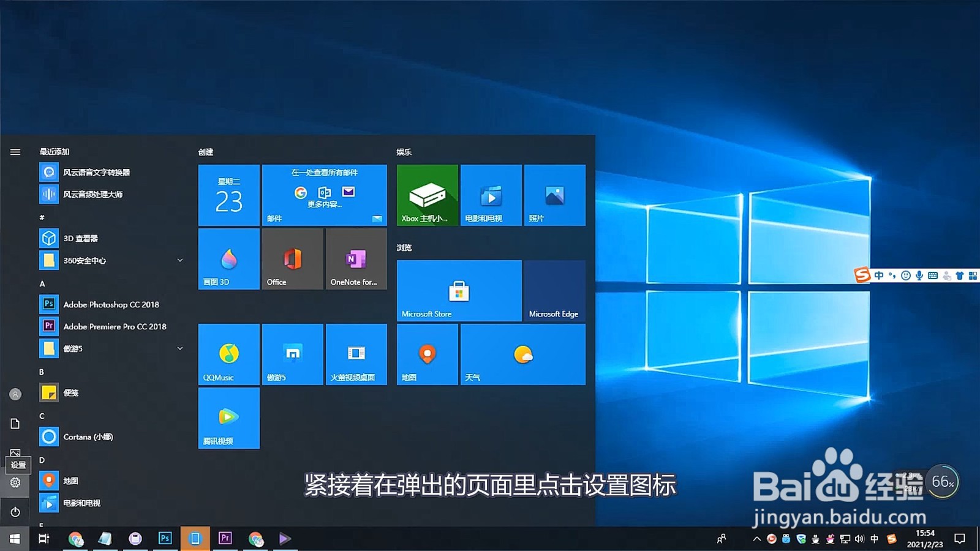Image resolution: width=980 pixels, height=551 pixels.
Task: Open the calendar tile showing 23
Action: coord(229,195)
